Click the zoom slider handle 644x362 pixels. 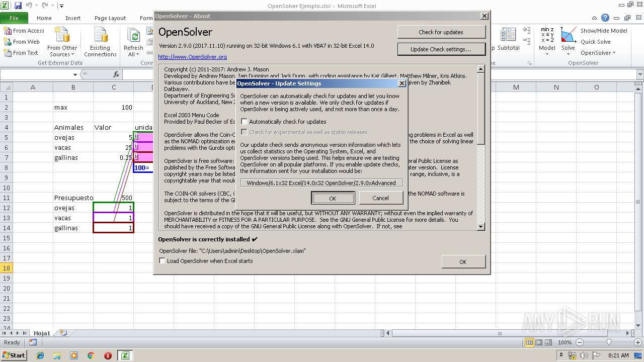(x=609, y=342)
